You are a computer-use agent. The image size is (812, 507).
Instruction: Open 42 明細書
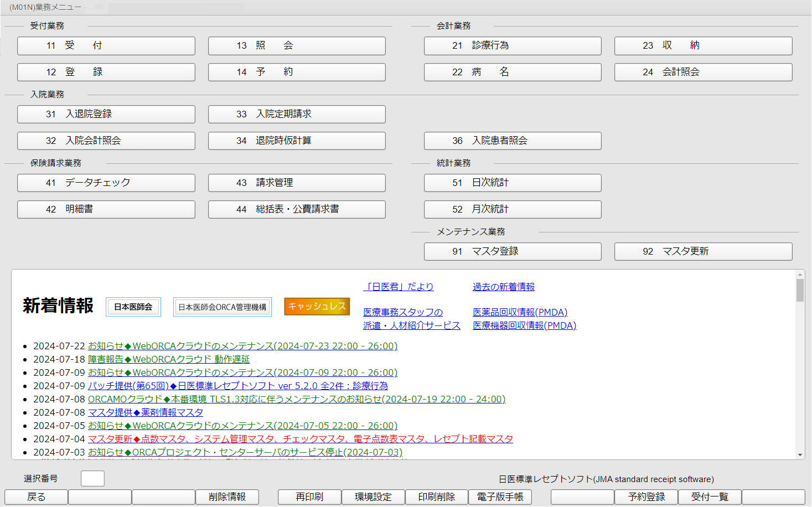point(106,210)
